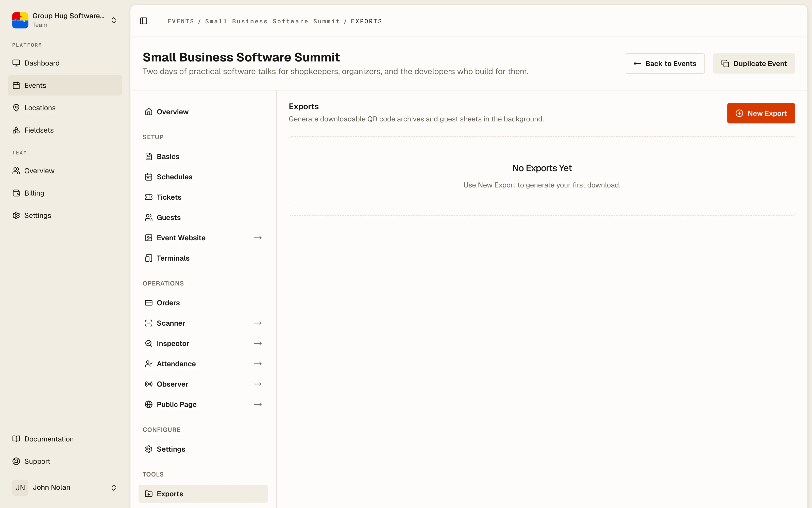
Task: Toggle the sidebar panel icon
Action: 144,21
